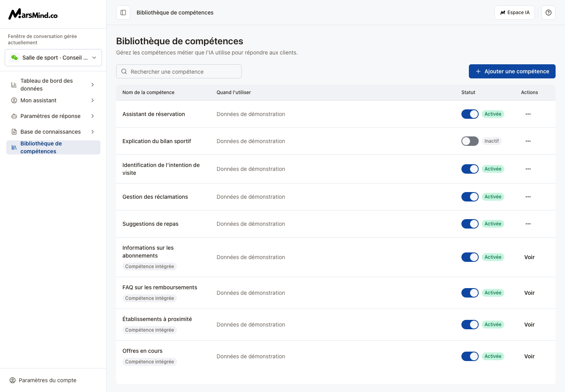565x392 pixels.
Task: Click the Gestion des réclamations skill name
Action: click(x=155, y=197)
